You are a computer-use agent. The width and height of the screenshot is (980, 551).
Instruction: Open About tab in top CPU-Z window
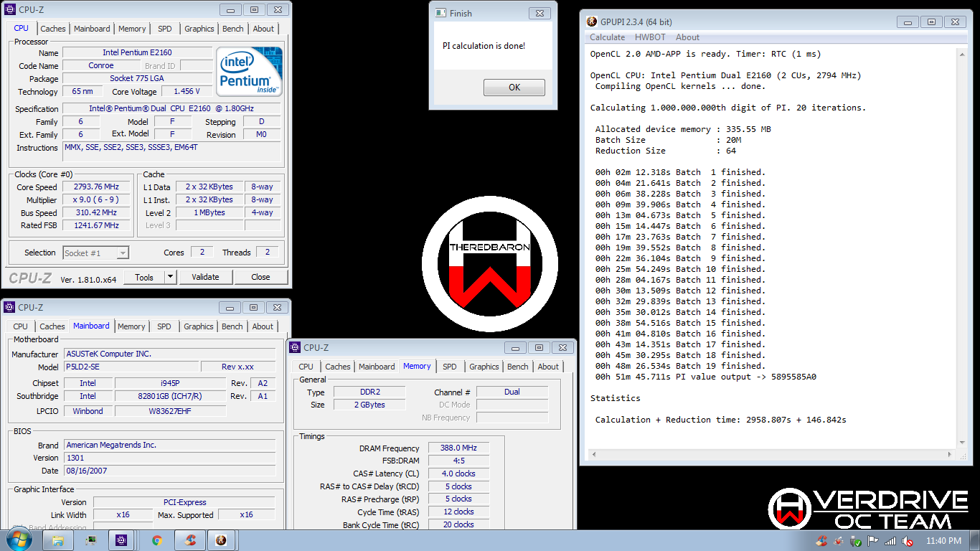click(263, 29)
